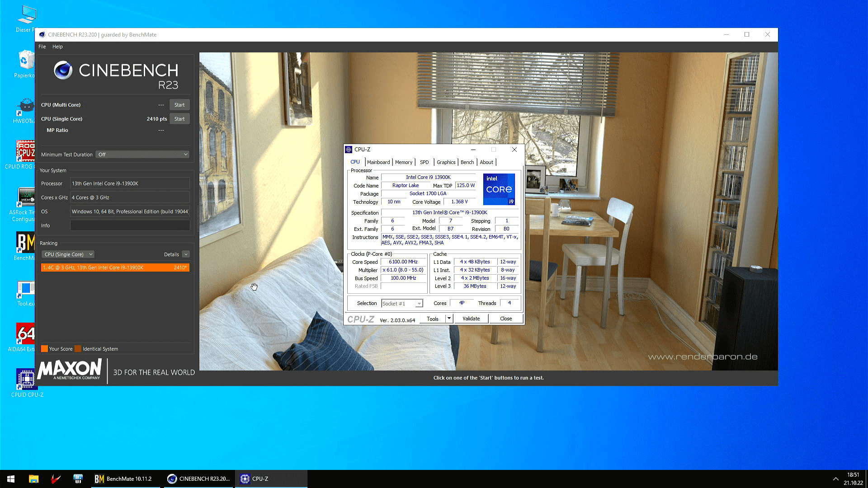Click the Close button in CPU-Z
The width and height of the screenshot is (868, 488).
coord(506,319)
